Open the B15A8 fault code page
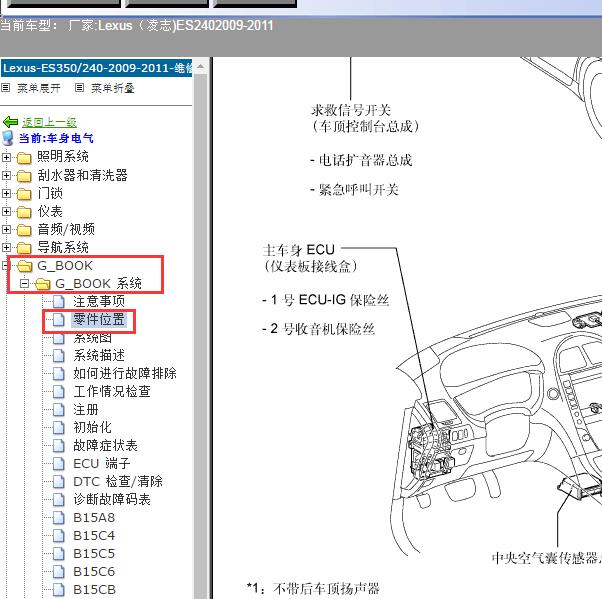Viewport: 602px width, 599px height. (x=94, y=518)
